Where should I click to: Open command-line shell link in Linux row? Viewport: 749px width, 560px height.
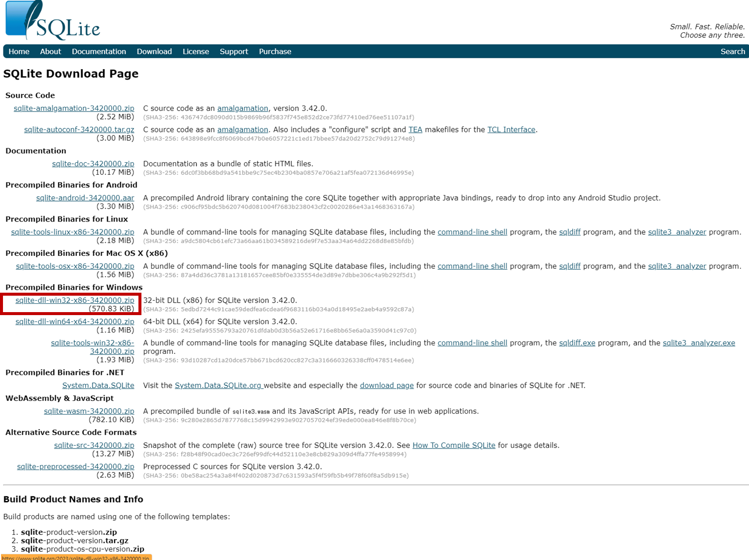click(472, 232)
